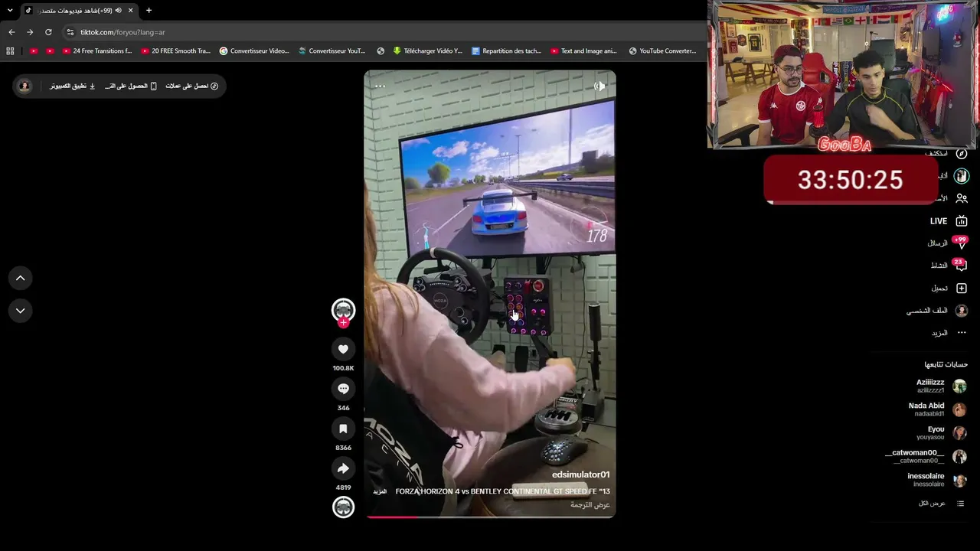980x551 pixels.
Task: Click the Nada Abid account avatar
Action: click(x=959, y=409)
